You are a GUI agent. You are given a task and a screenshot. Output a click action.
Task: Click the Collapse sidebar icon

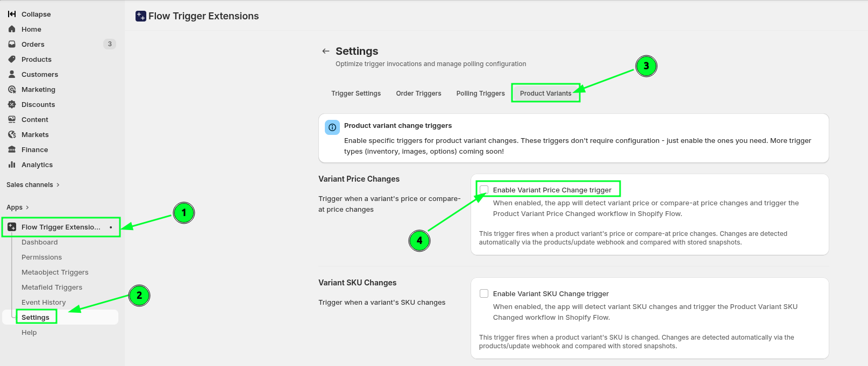click(x=12, y=14)
